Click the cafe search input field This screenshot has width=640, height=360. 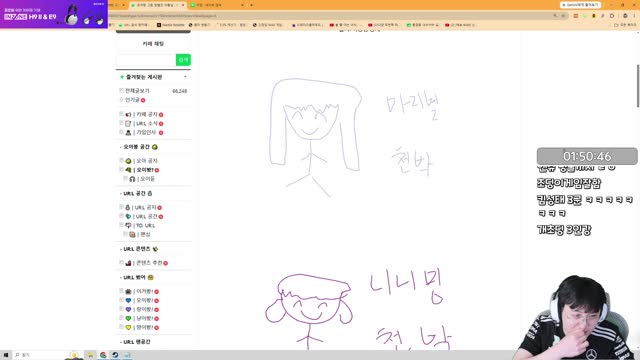[146, 60]
